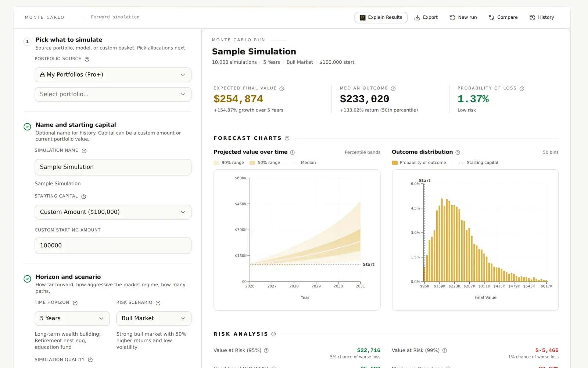Click the Explain Results button
The width and height of the screenshot is (588, 368).
click(x=381, y=17)
